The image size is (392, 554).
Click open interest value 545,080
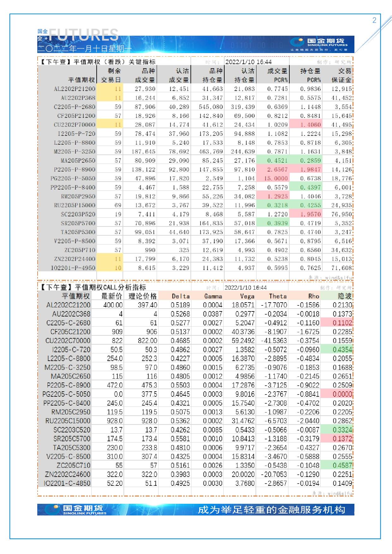[211, 107]
